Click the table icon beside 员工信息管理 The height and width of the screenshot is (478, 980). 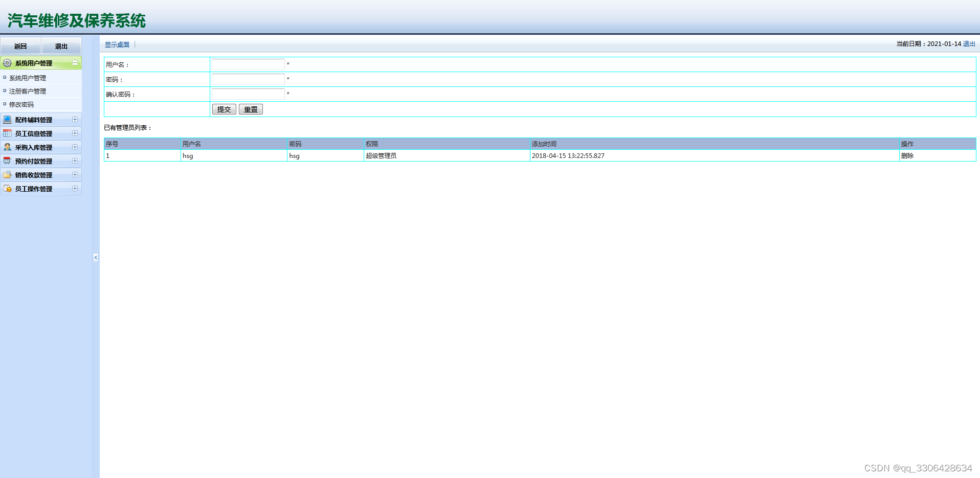(7, 133)
